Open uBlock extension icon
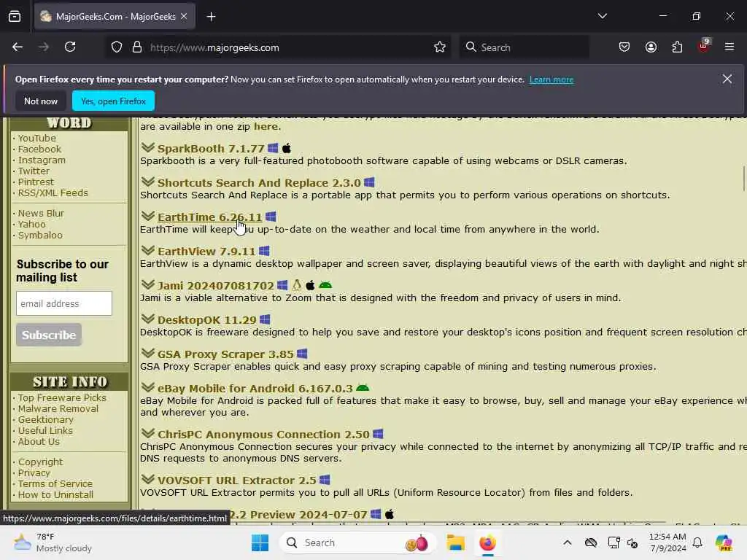The image size is (747, 560). [704, 46]
